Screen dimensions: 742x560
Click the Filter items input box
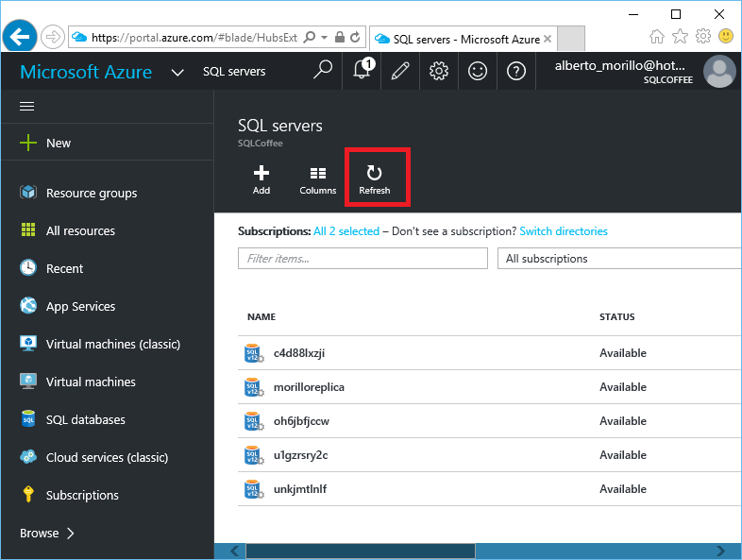click(x=363, y=259)
